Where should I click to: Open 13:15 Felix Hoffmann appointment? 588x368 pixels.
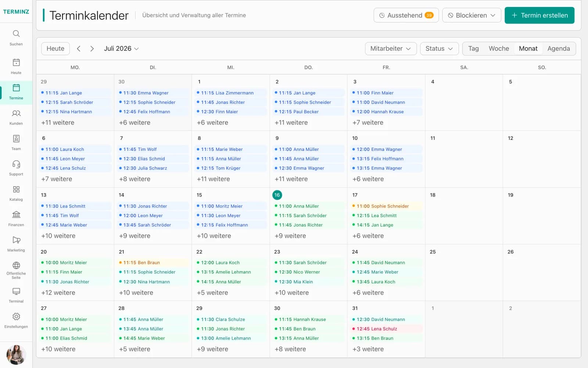[x=387, y=159]
